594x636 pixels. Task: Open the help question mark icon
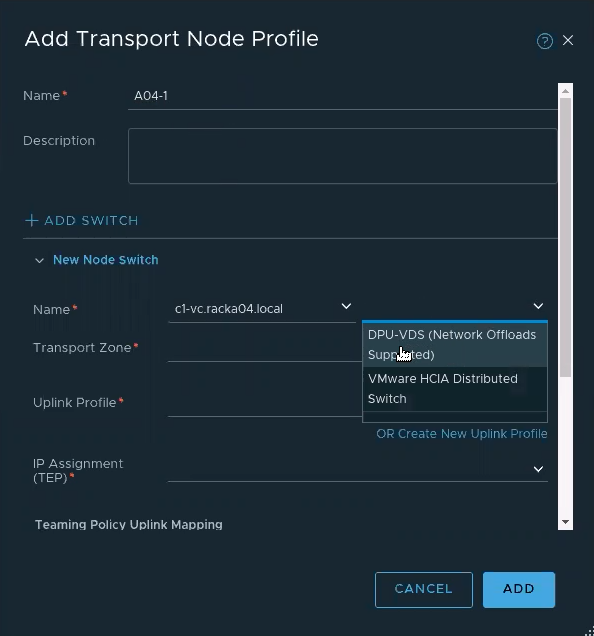coord(544,41)
